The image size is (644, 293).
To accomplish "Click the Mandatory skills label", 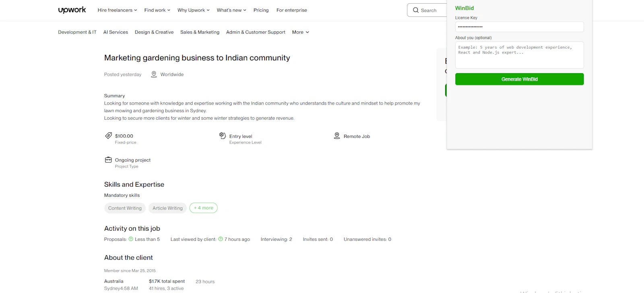I will [122, 195].
